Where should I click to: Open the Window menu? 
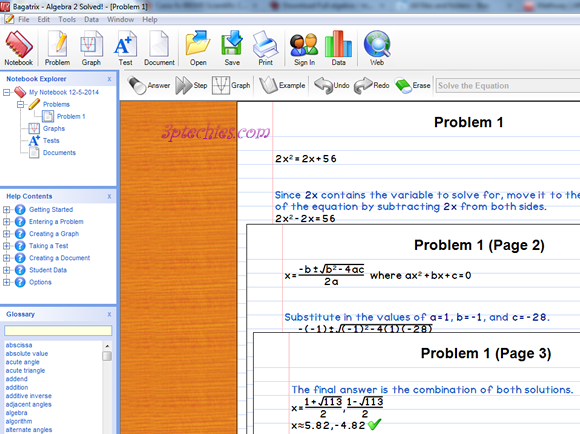pos(121,20)
